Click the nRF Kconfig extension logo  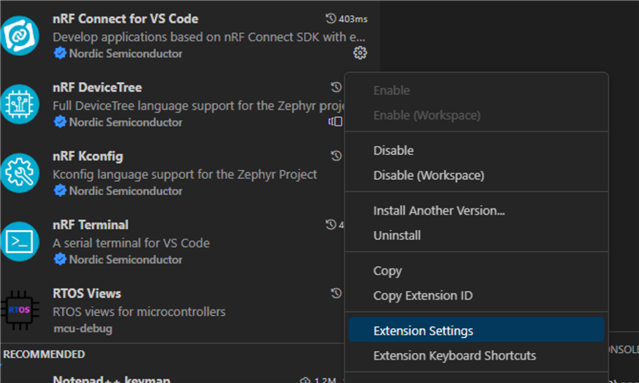(x=20, y=173)
